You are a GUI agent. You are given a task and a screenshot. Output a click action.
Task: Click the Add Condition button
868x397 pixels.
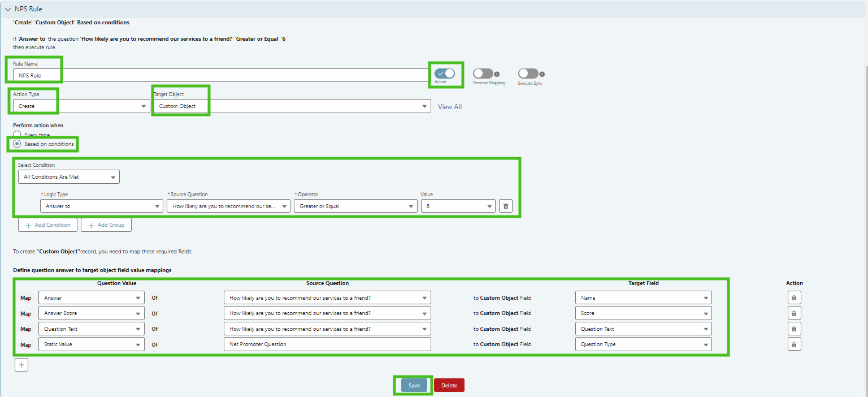click(47, 225)
